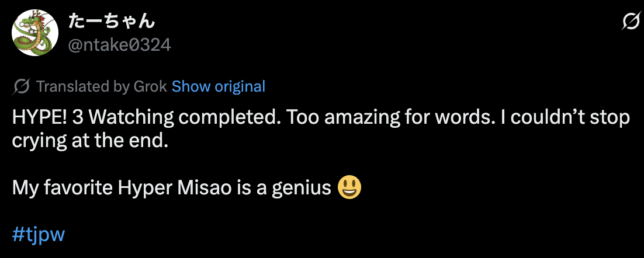
Task: Click the grinning face emoji
Action: coord(349,188)
